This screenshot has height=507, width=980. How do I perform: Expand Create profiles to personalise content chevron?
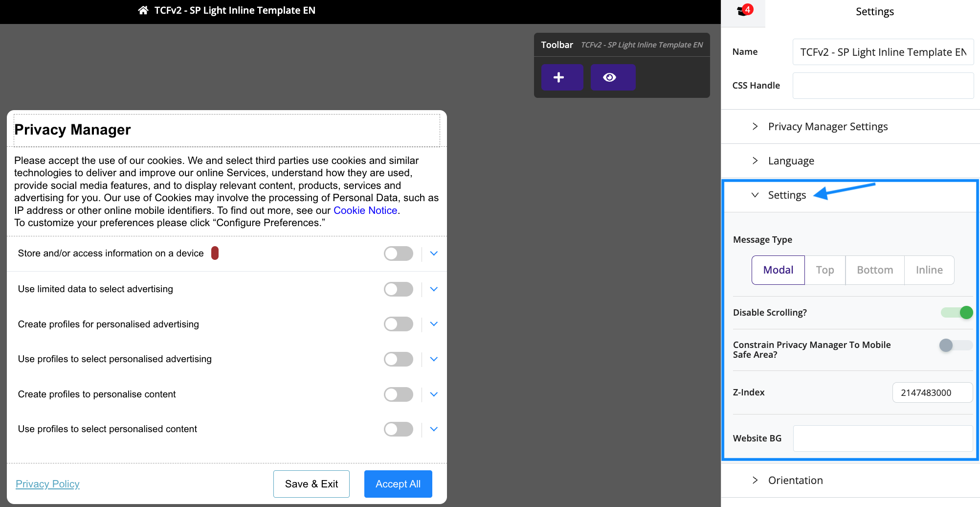[434, 394]
